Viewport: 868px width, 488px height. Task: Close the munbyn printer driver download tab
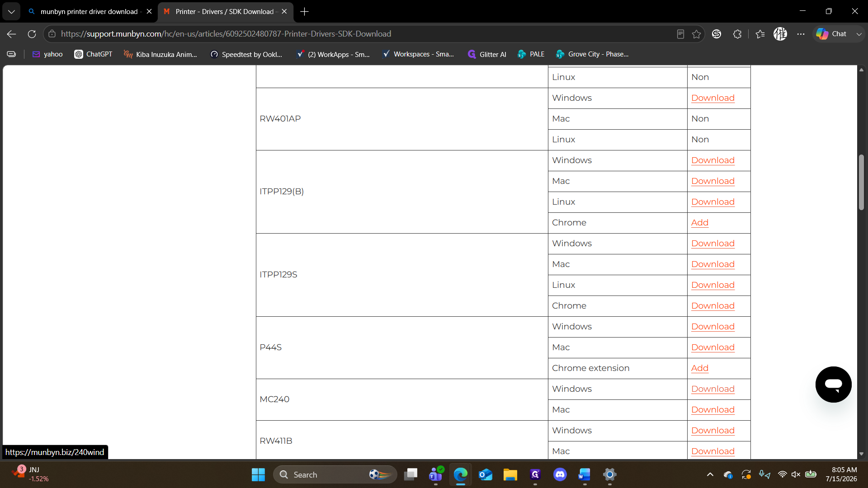[x=149, y=12]
